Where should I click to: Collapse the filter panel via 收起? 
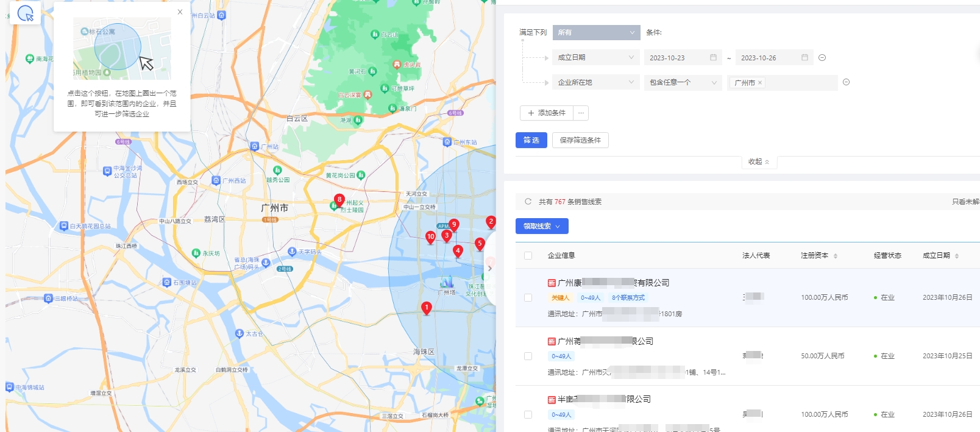pyautogui.click(x=759, y=161)
